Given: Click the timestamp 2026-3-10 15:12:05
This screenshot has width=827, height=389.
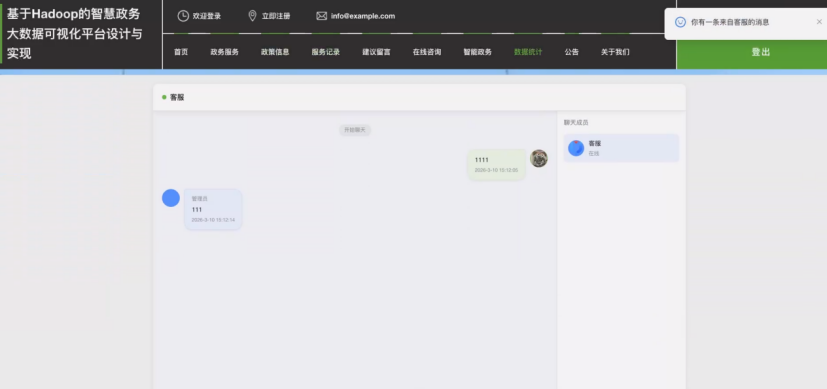Looking at the screenshot, I should point(496,170).
